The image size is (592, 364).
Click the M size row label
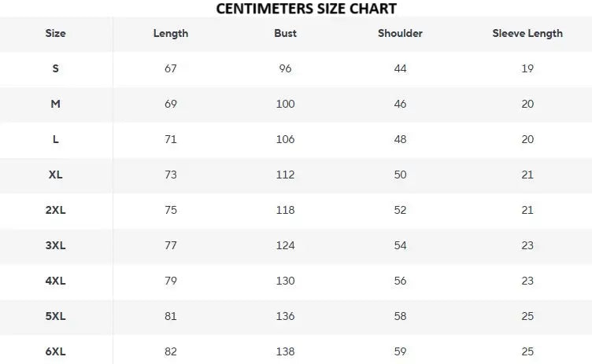click(x=56, y=104)
